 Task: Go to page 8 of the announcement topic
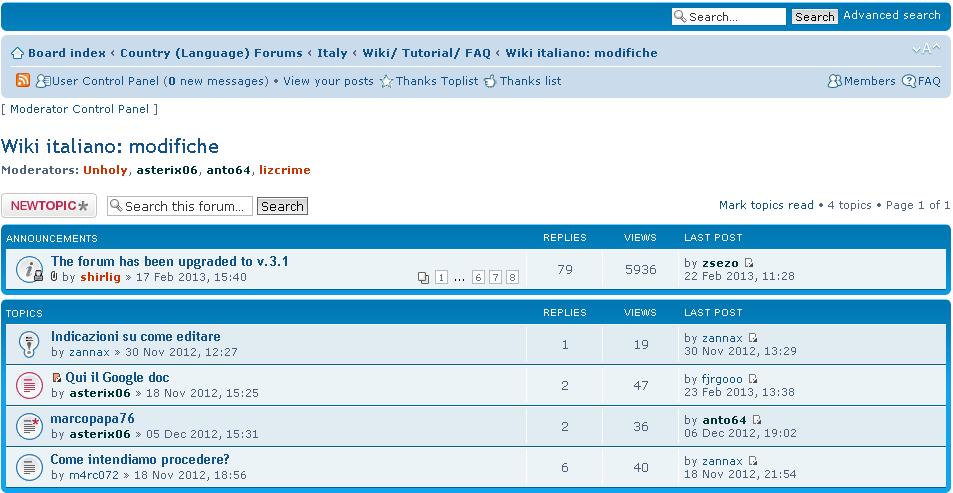point(512,277)
